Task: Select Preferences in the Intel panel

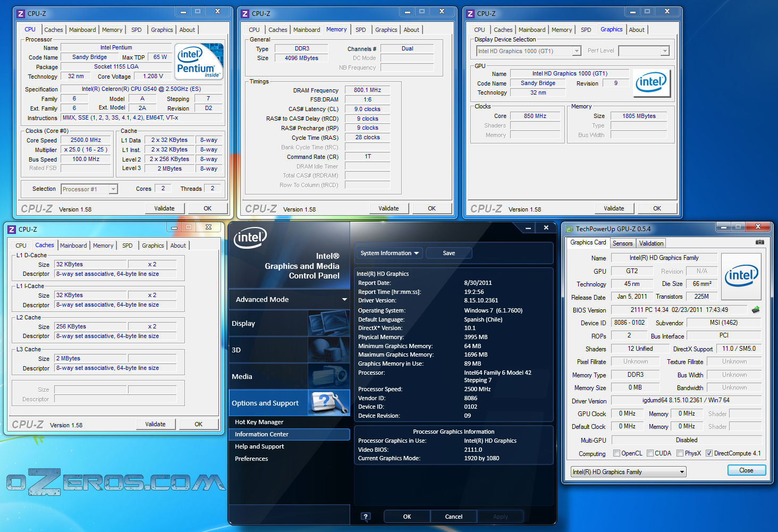Action: [289, 459]
